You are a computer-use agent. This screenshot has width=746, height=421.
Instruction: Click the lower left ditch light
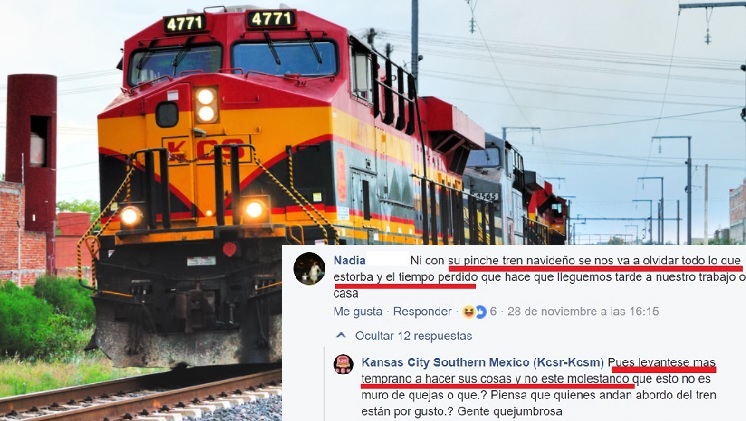(130, 216)
